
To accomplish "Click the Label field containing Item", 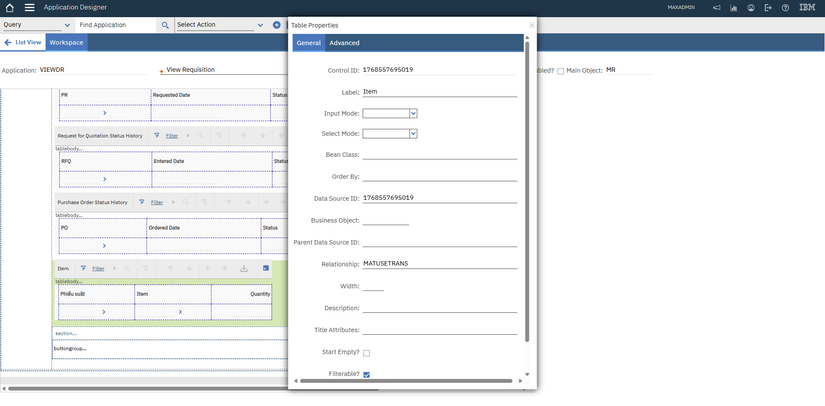I will coord(440,92).
